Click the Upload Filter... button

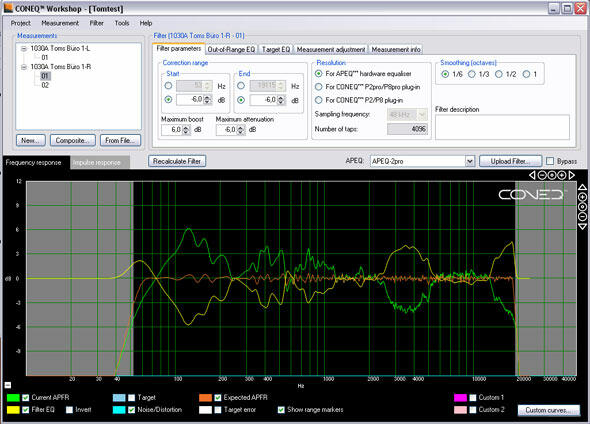pos(510,161)
